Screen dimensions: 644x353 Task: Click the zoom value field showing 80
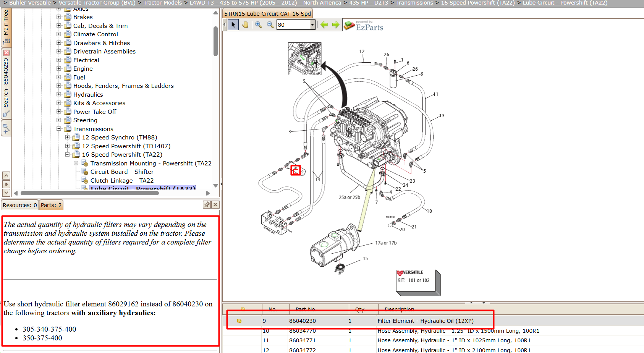point(293,25)
